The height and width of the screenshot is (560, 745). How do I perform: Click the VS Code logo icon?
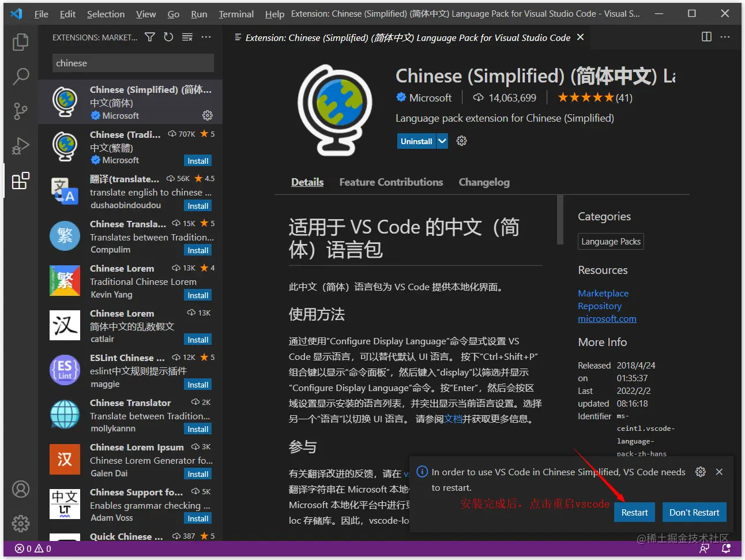(x=16, y=14)
